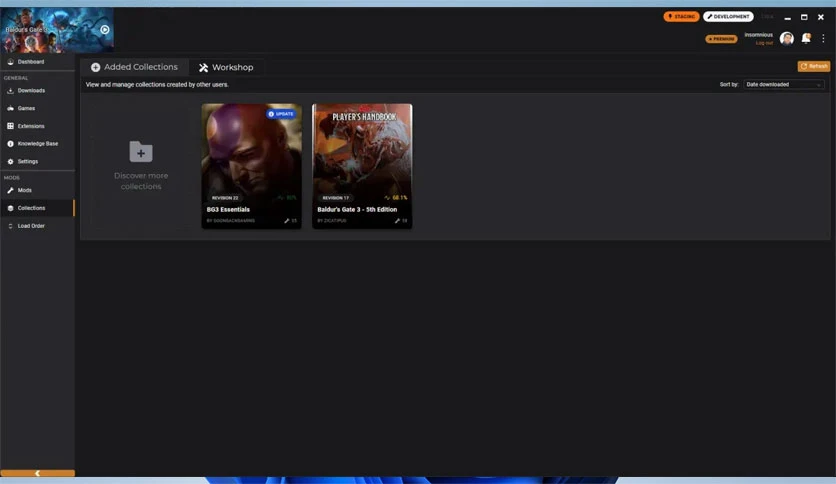Open the Knowledge Base section
The height and width of the screenshot is (484, 836).
(37, 144)
